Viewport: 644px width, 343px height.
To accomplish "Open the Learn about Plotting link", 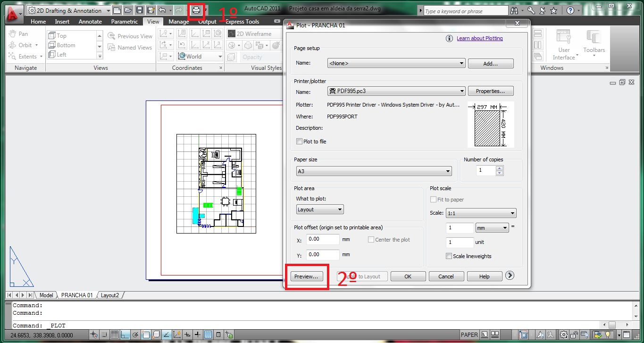I will click(479, 38).
